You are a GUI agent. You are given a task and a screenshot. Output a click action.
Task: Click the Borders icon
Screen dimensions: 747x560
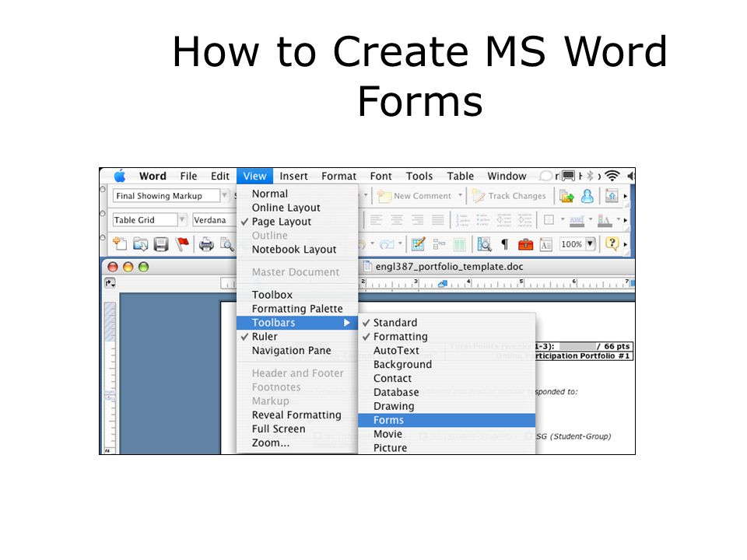coord(549,219)
